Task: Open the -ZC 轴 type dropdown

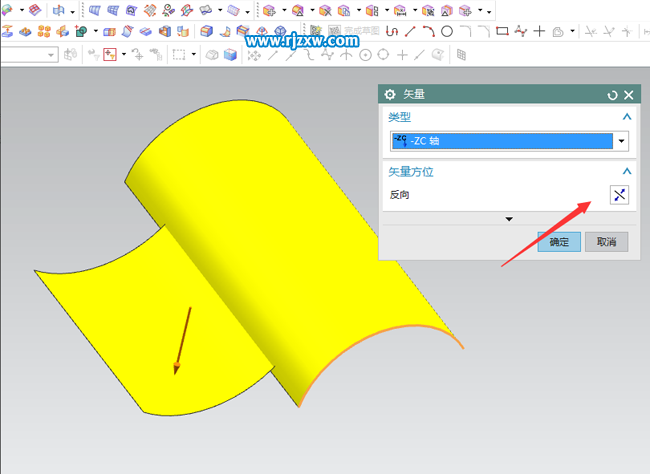Action: [x=620, y=141]
